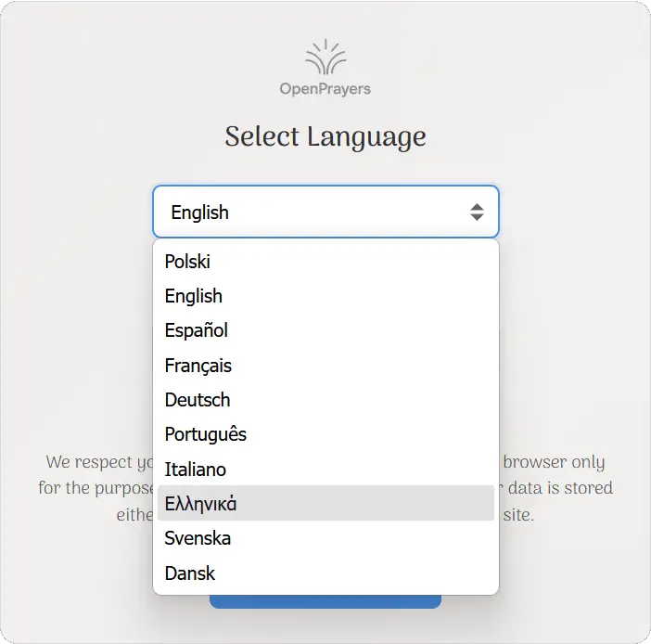The height and width of the screenshot is (644, 651).
Task: Select the Français option
Action: coord(198,366)
